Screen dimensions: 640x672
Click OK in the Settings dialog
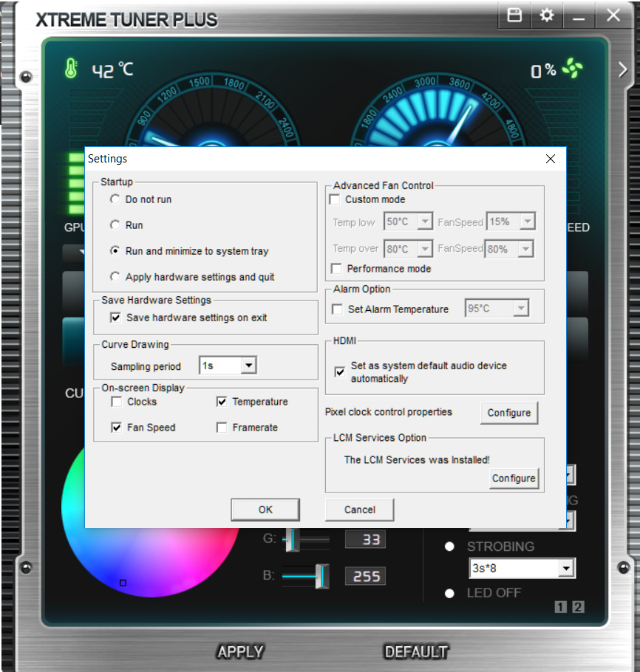coord(265,510)
